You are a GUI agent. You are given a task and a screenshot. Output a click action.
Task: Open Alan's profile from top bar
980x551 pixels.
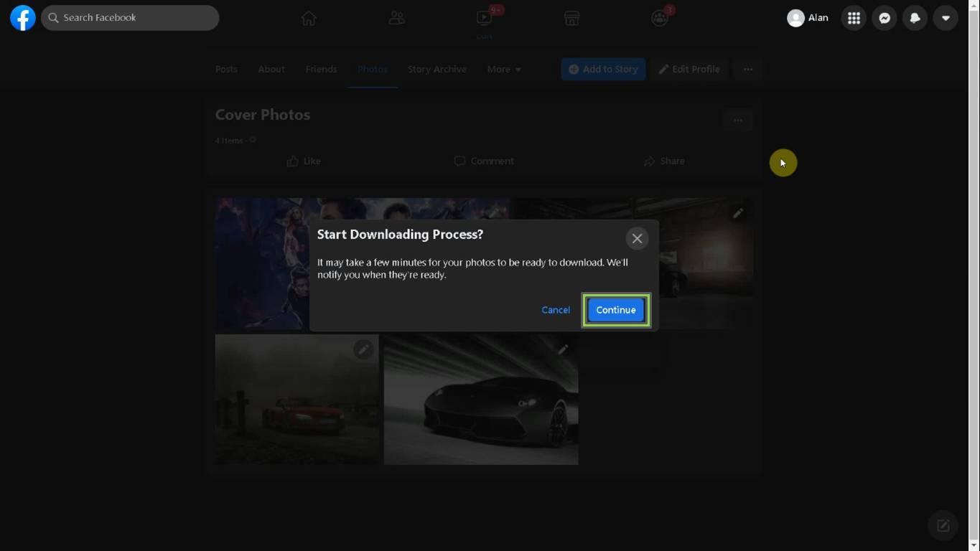tap(808, 18)
